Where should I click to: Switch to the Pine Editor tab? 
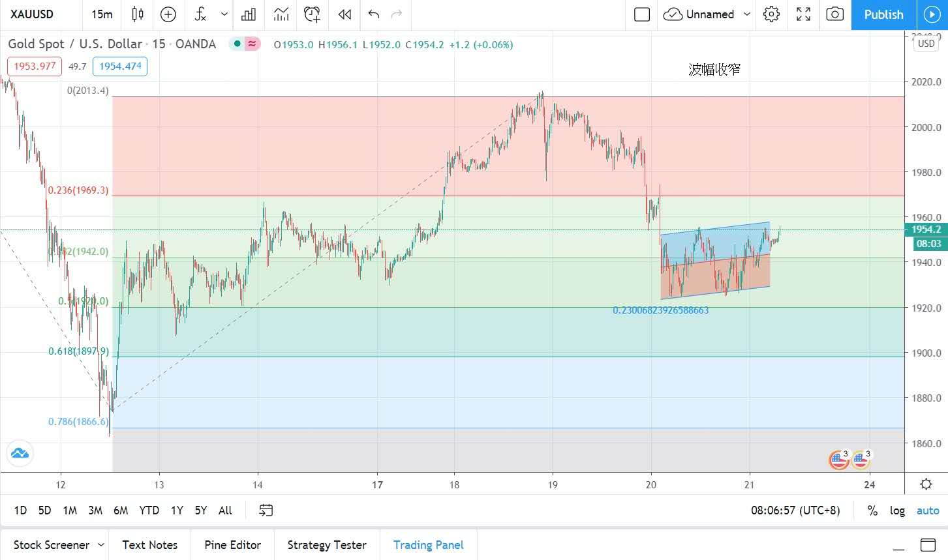232,544
